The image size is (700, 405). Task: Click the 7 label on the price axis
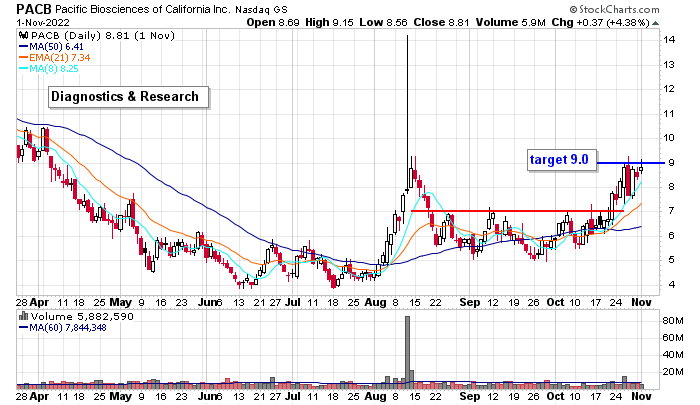[x=671, y=211]
